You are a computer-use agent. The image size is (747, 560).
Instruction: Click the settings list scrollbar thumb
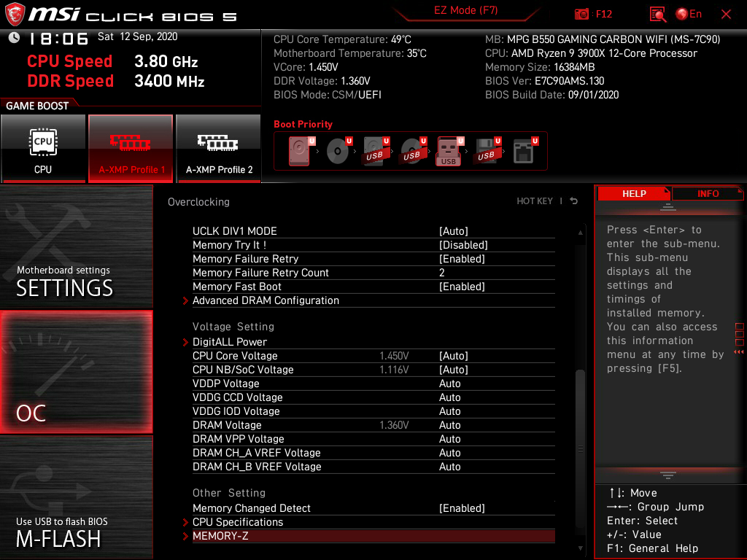click(x=580, y=448)
